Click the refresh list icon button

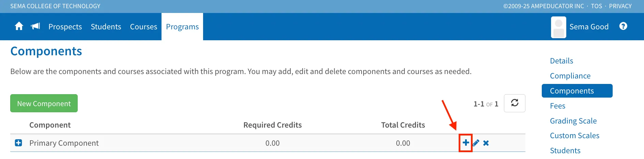point(515,103)
